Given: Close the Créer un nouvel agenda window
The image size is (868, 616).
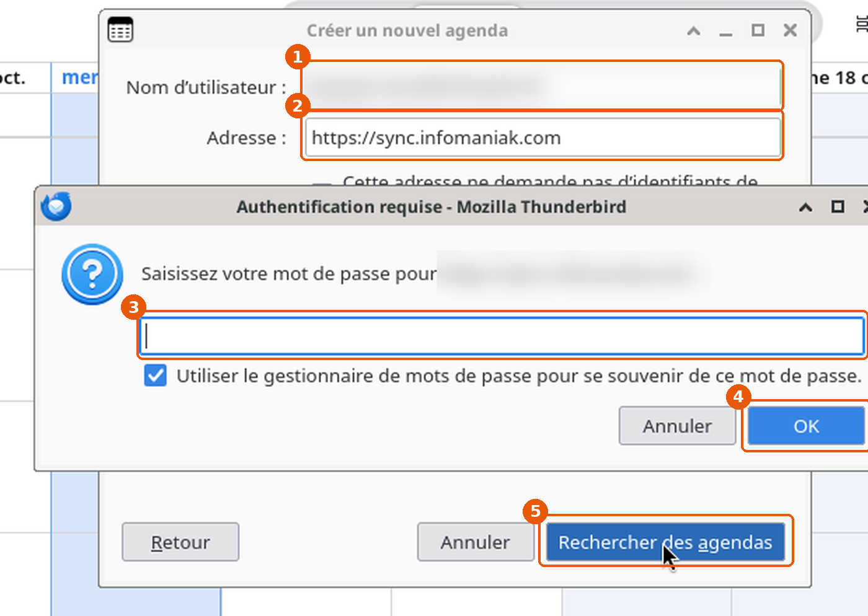Looking at the screenshot, I should pyautogui.click(x=790, y=30).
